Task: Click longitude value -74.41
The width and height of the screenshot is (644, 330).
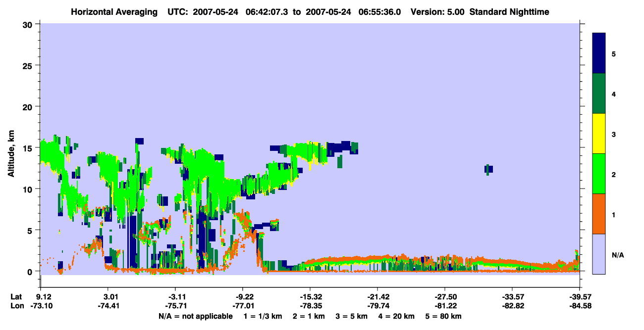Action: pyautogui.click(x=108, y=306)
